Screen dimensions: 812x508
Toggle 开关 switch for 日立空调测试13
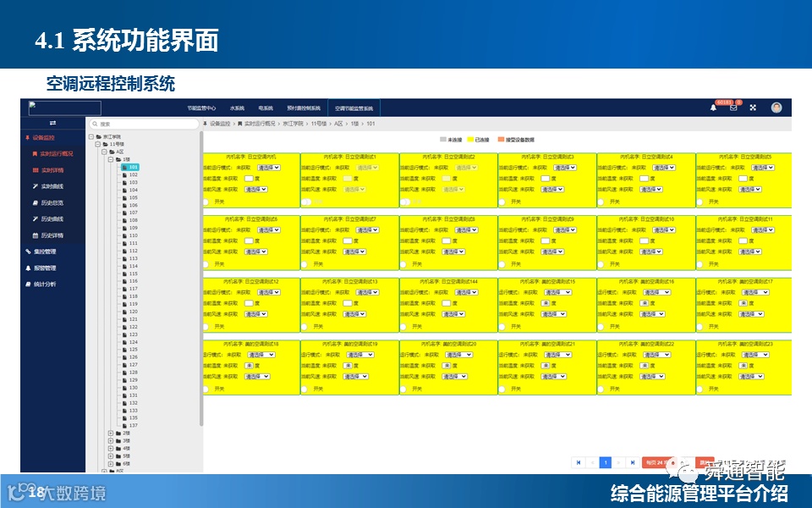(304, 327)
